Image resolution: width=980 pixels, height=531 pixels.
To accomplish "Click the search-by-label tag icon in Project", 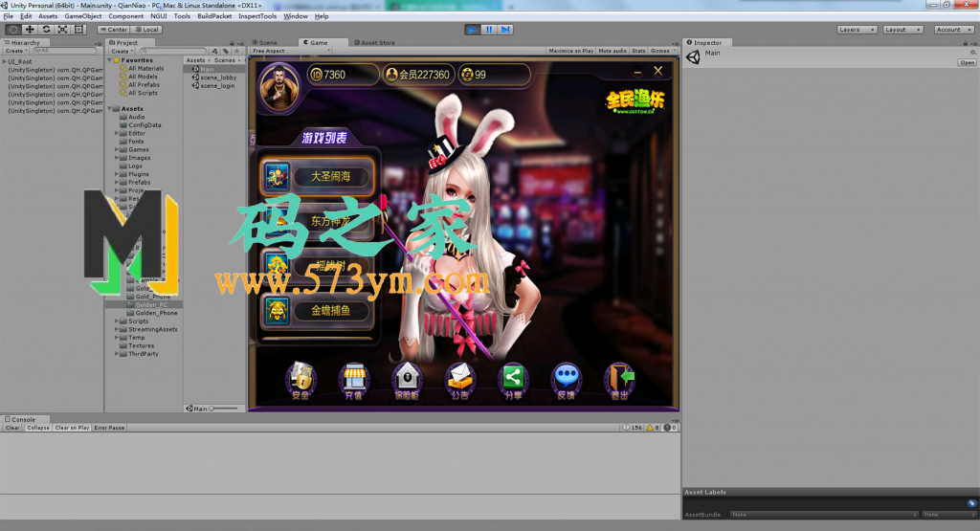I will (226, 52).
